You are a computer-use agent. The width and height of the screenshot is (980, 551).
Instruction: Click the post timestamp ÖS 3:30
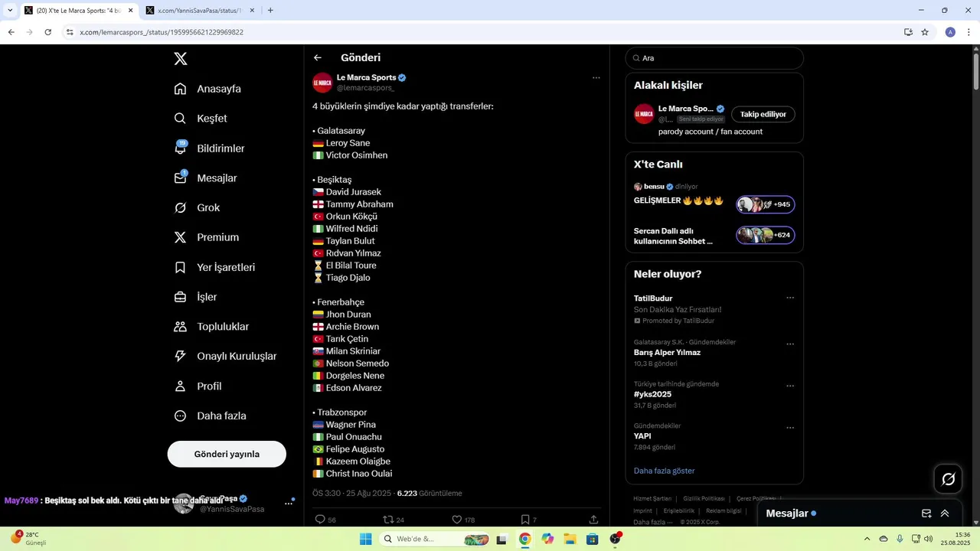351,494
